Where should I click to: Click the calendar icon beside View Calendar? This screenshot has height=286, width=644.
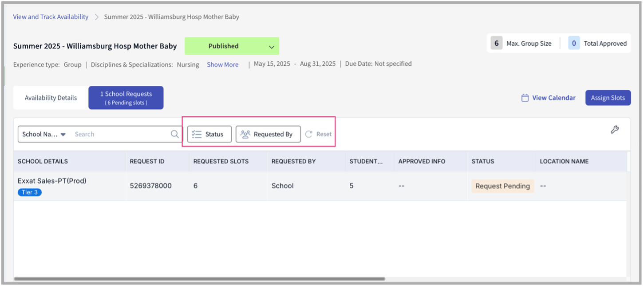tap(525, 98)
